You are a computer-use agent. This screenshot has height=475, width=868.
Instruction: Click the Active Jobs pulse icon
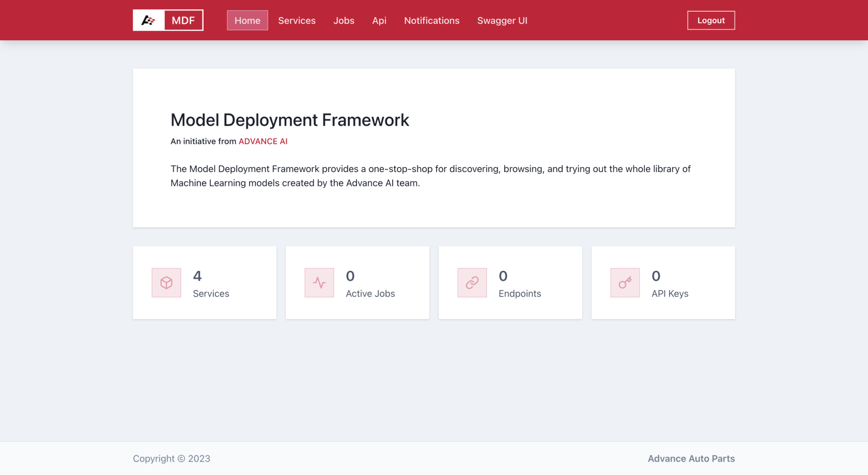(319, 283)
